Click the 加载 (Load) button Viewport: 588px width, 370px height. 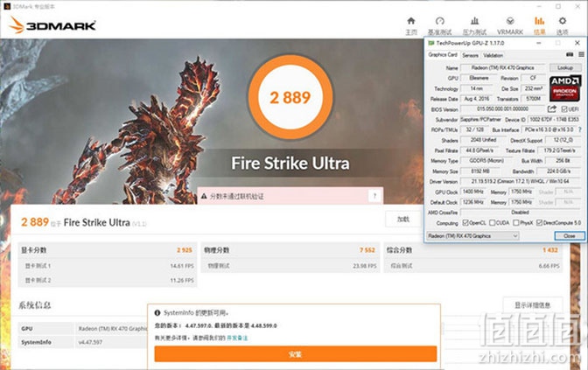[x=403, y=220]
